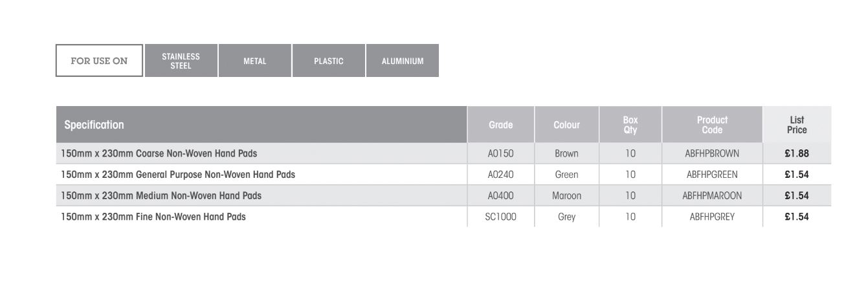The width and height of the screenshot is (868, 282).
Task: Click the Grade column header
Action: pyautogui.click(x=500, y=124)
